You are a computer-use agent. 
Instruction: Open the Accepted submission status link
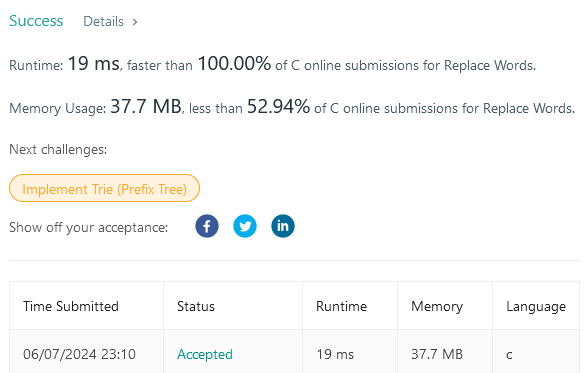[x=205, y=354]
